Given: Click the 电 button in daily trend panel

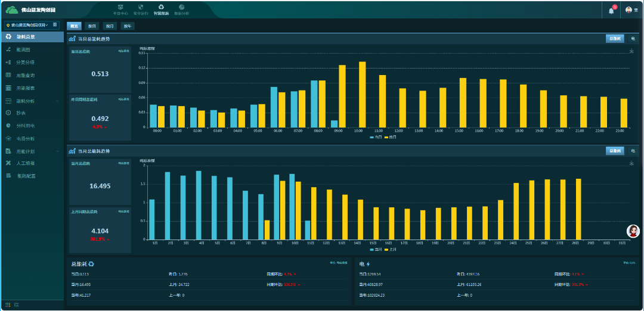Looking at the screenshot, I should pos(633,39).
